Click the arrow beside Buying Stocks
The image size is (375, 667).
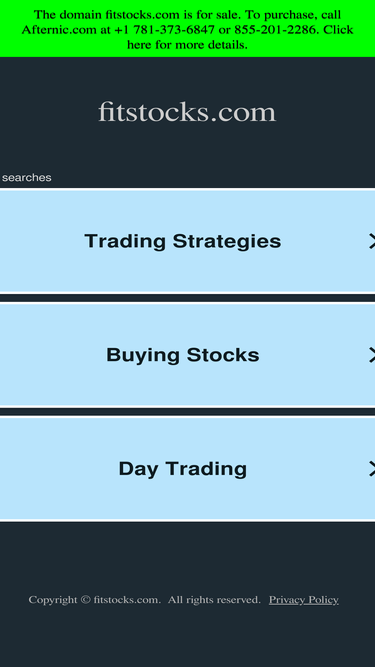click(x=372, y=355)
